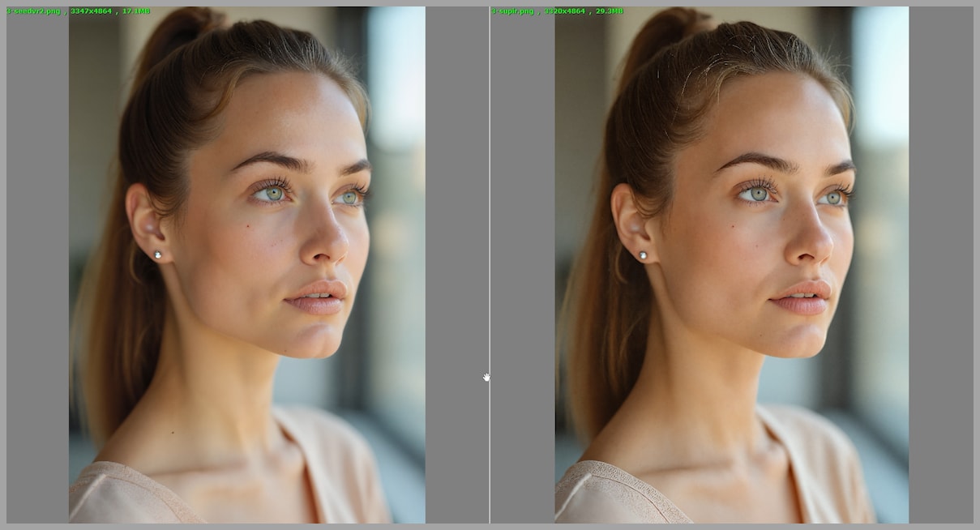Click the earring in the right image

[643, 255]
